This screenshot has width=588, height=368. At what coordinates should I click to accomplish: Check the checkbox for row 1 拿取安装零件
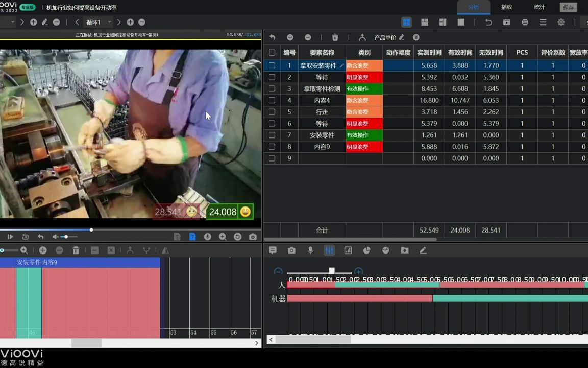272,65
